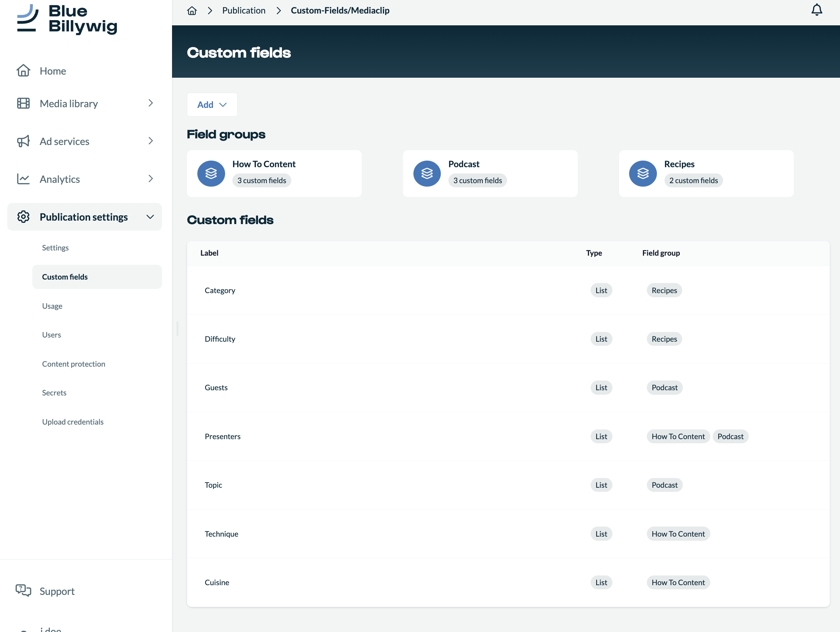
Task: Click the Support link in sidebar
Action: 57,591
